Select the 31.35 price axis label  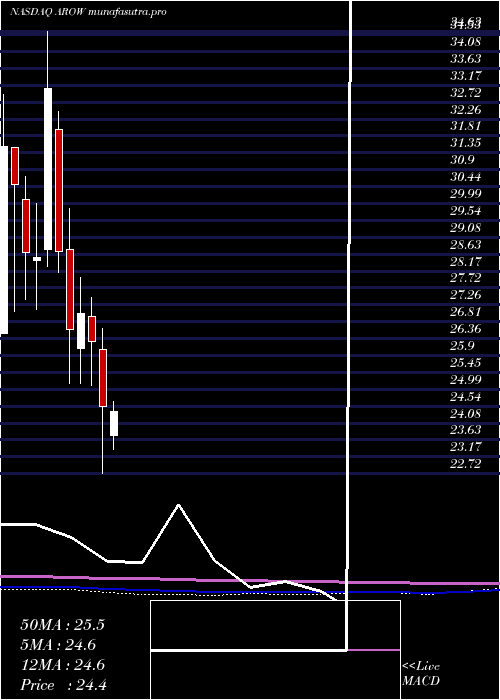point(466,143)
